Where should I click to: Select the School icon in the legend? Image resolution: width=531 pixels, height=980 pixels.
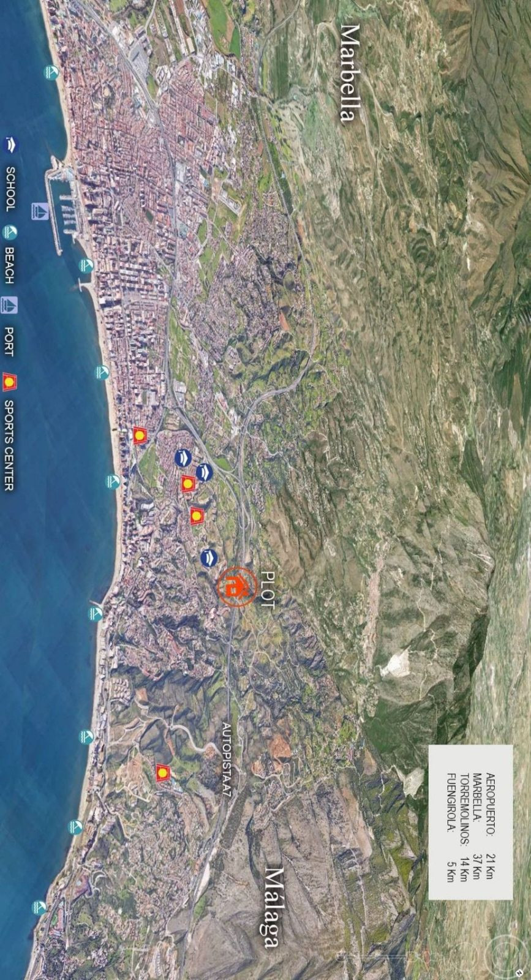click(x=10, y=145)
